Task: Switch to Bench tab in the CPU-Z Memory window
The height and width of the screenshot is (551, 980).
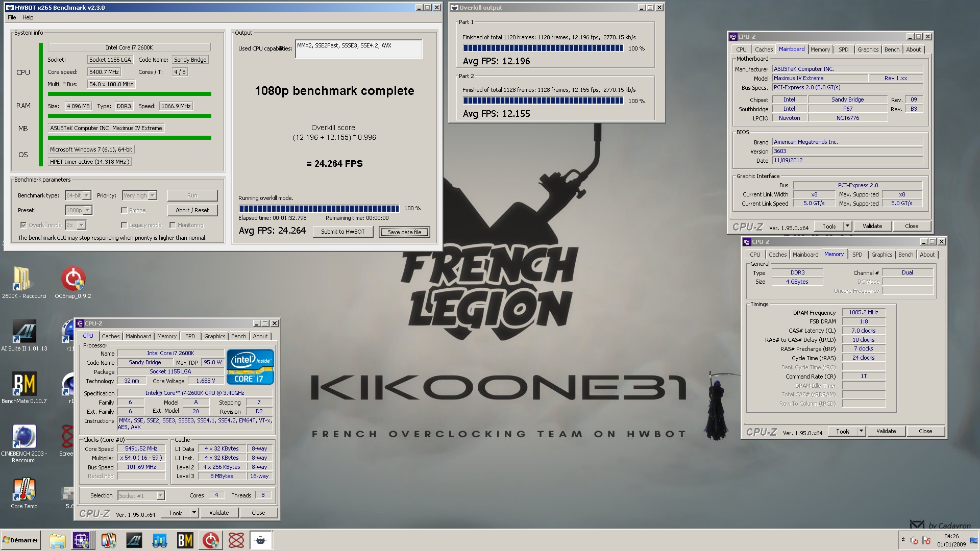Action: (905, 255)
